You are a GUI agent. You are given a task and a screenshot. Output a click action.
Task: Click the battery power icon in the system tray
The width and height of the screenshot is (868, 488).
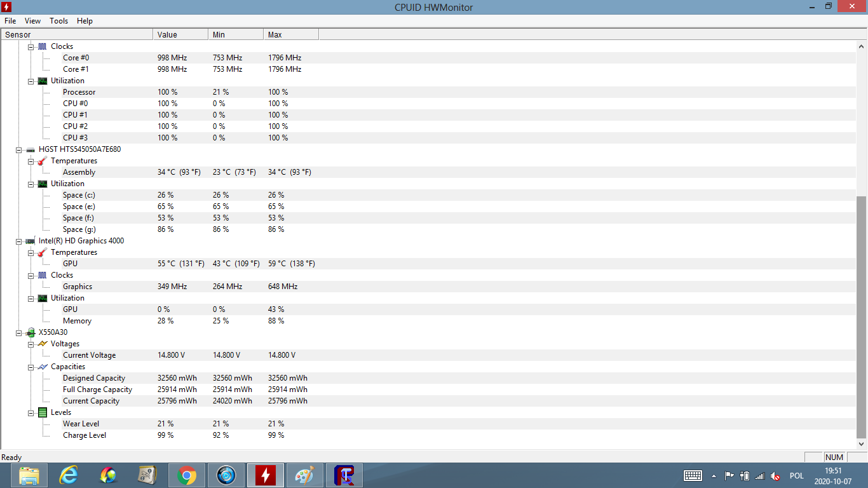(745, 476)
